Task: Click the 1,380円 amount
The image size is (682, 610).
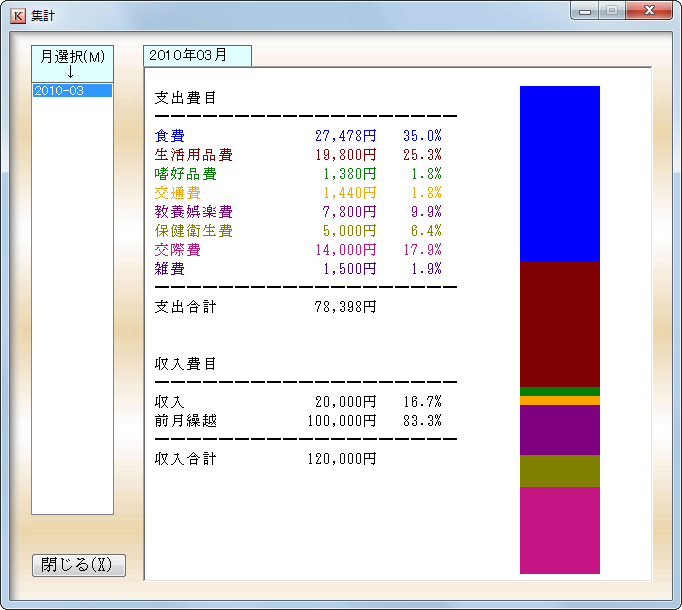Action: [x=350, y=174]
